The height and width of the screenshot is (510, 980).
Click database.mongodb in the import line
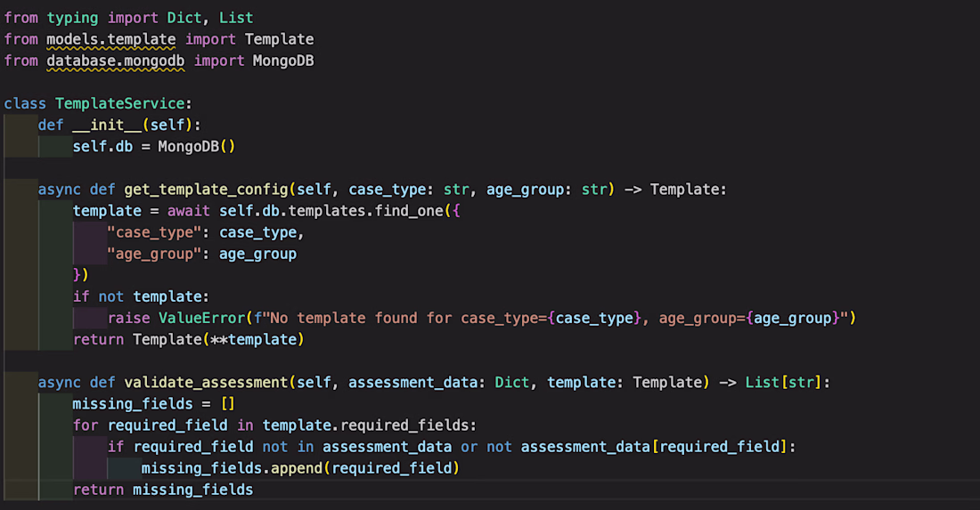116,61
